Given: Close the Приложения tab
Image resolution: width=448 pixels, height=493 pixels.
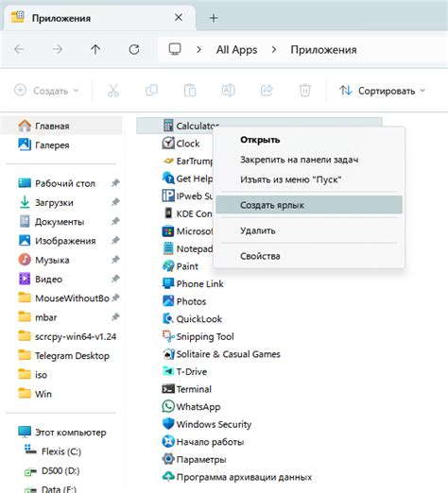Looking at the screenshot, I should (179, 17).
